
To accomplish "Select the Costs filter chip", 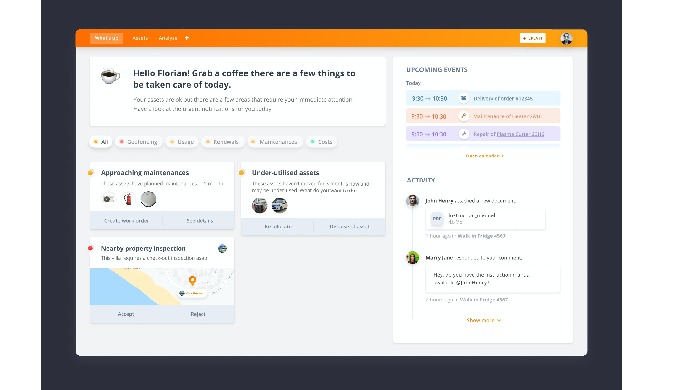I will [322, 142].
